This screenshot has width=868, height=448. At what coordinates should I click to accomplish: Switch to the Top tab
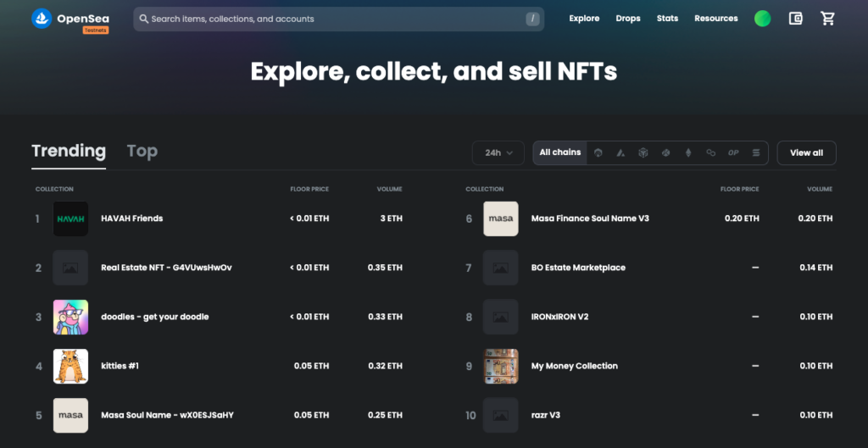pos(142,151)
